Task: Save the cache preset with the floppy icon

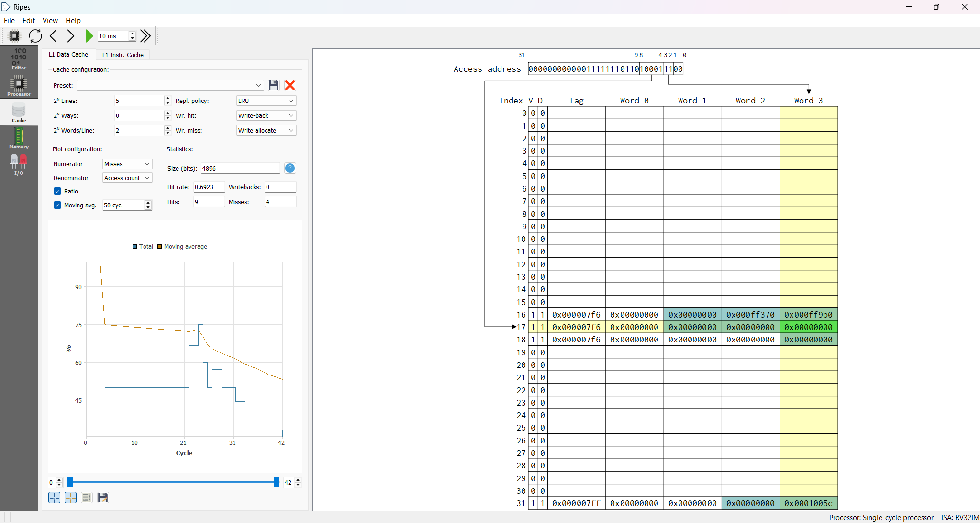Action: [x=274, y=85]
